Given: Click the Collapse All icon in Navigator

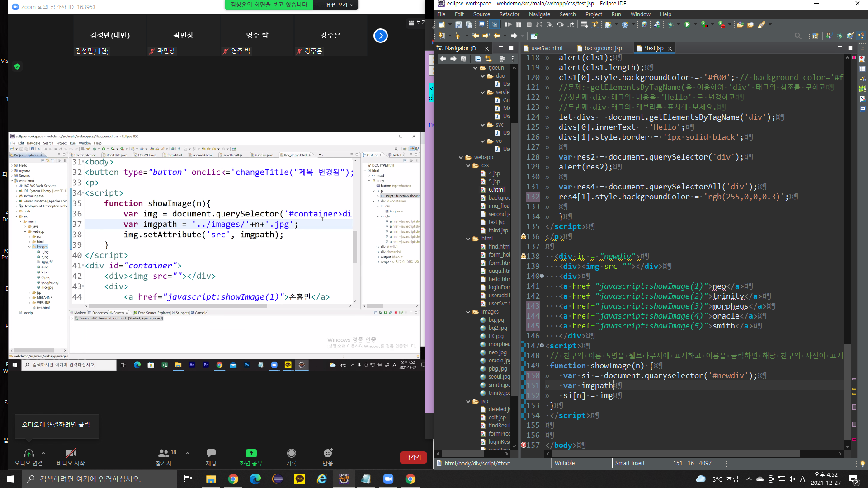Looking at the screenshot, I should click(478, 59).
